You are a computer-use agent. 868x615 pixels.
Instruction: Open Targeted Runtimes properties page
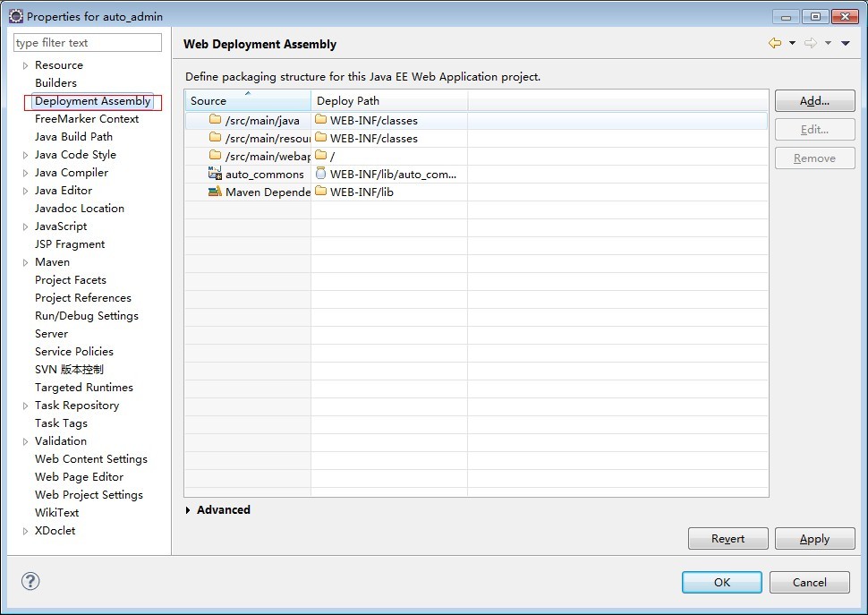coord(83,388)
